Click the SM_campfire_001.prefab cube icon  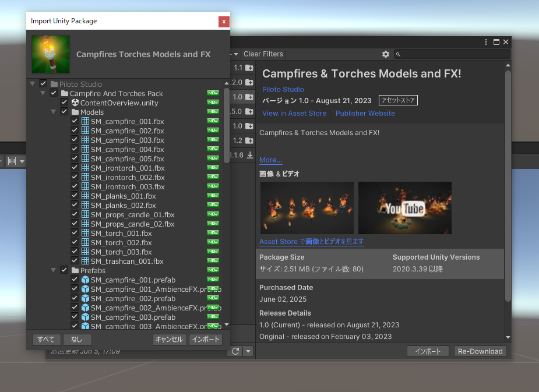pos(85,280)
